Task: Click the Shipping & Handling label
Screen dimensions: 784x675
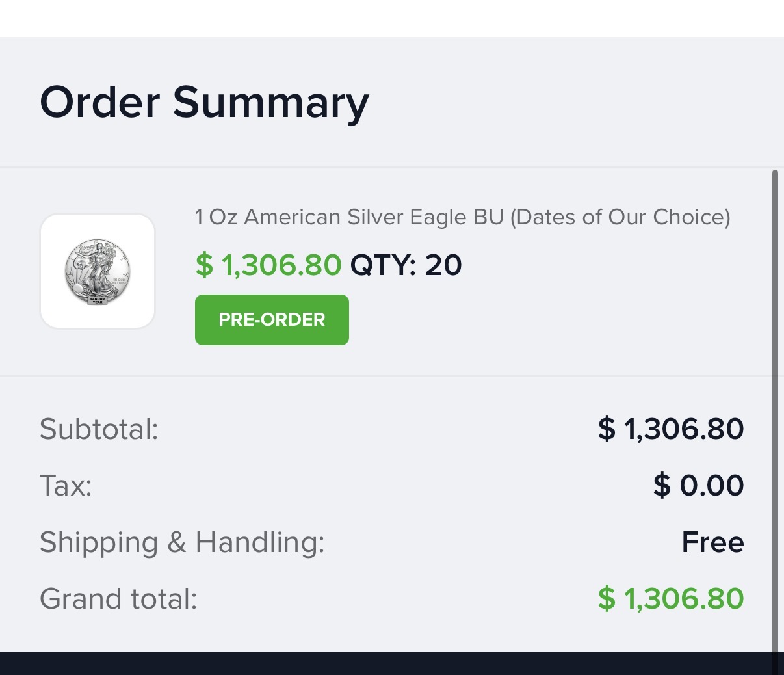Action: point(182,542)
